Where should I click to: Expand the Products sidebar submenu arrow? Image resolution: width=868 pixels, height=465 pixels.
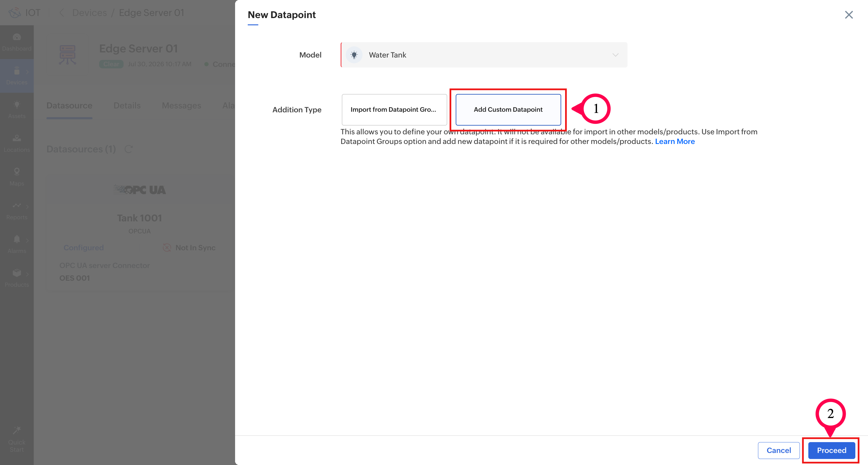click(x=27, y=274)
